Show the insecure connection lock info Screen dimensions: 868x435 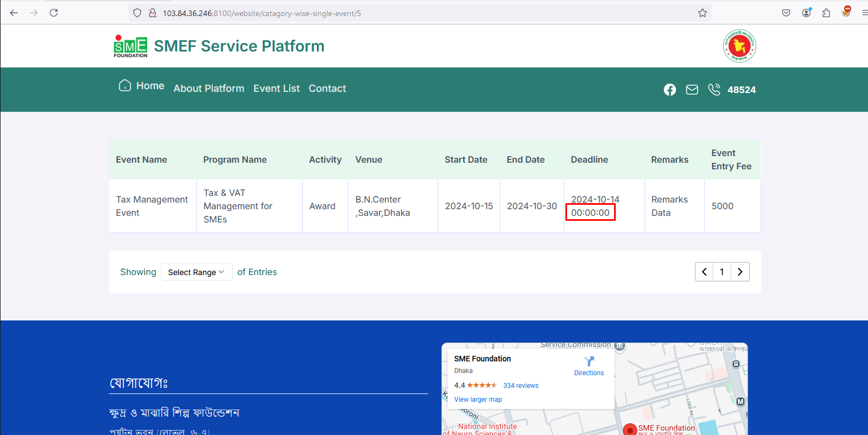point(153,13)
